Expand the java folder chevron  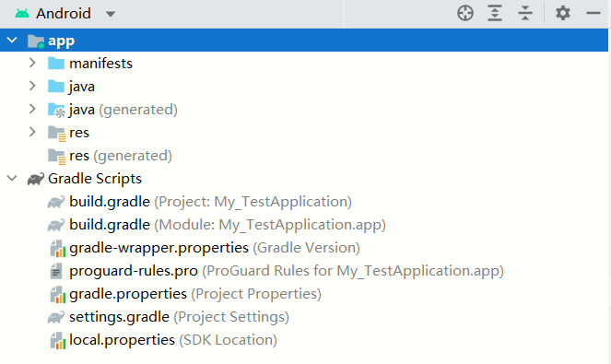(x=32, y=86)
